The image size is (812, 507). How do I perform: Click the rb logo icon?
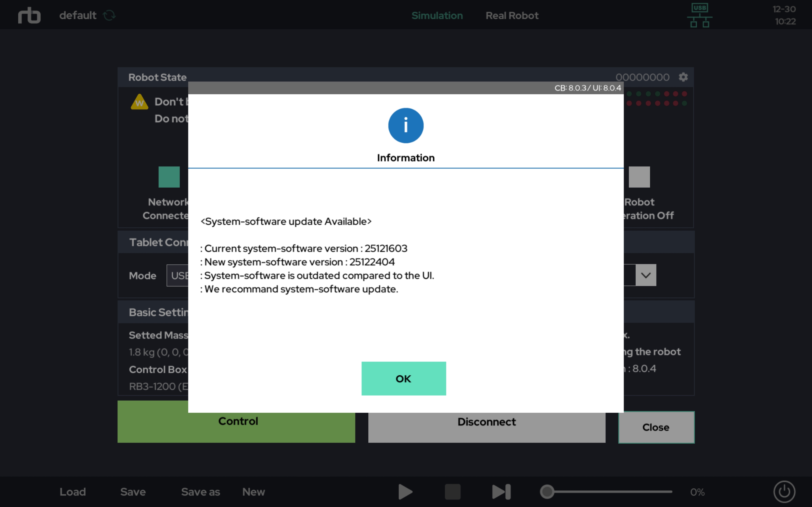(x=29, y=15)
